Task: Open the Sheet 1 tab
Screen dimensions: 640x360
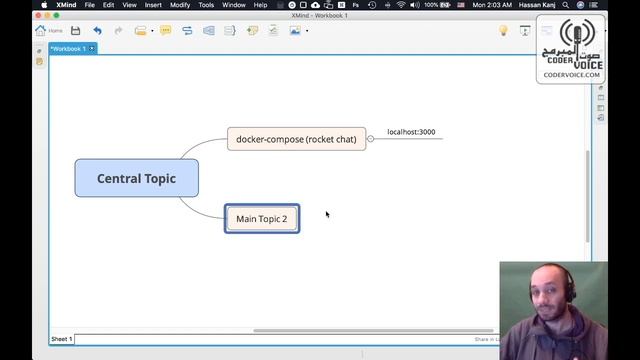Action: pos(62,339)
